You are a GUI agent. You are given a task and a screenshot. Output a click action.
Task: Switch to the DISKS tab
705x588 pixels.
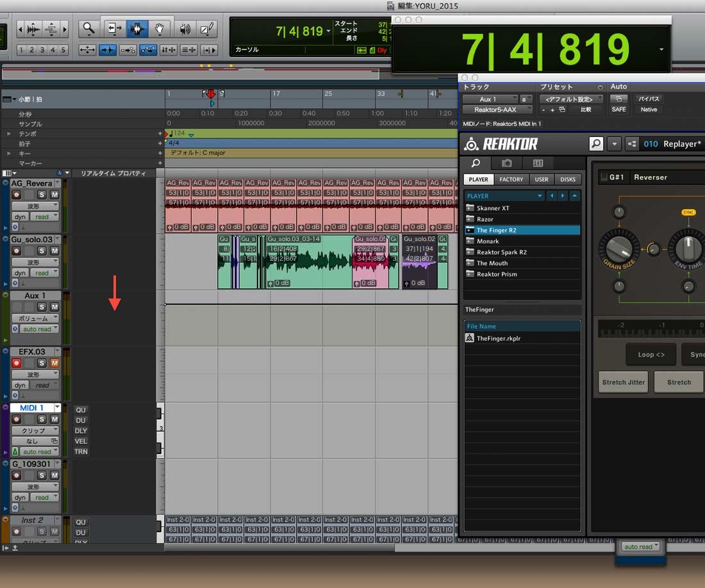coord(567,179)
